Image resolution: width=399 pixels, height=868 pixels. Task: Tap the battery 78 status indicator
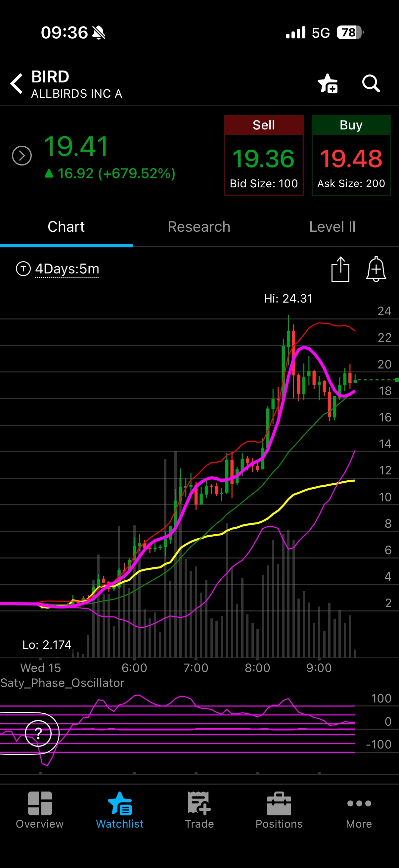[350, 33]
